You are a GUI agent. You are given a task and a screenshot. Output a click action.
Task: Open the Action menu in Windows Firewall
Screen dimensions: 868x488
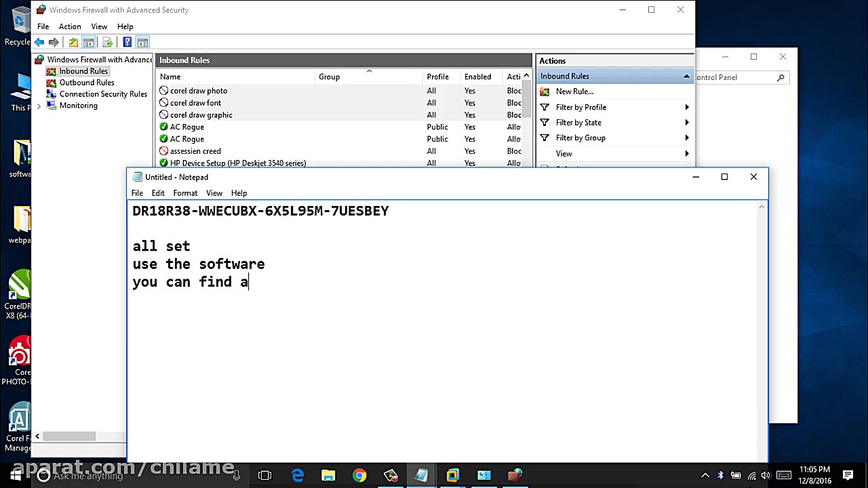(x=70, y=26)
